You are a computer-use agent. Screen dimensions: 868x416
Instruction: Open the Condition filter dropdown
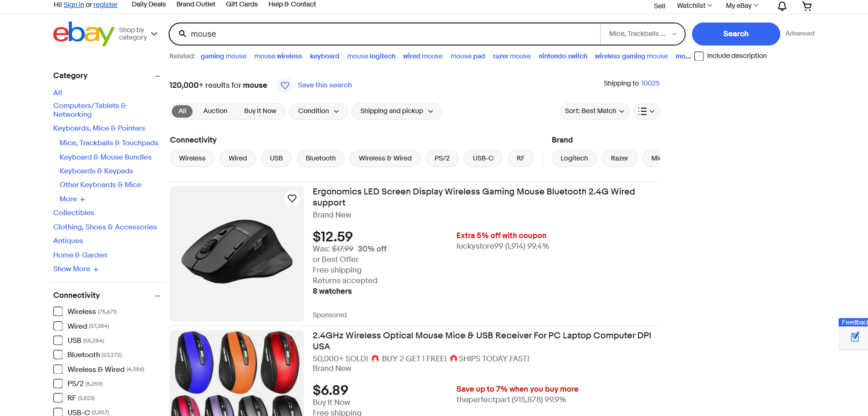point(318,111)
